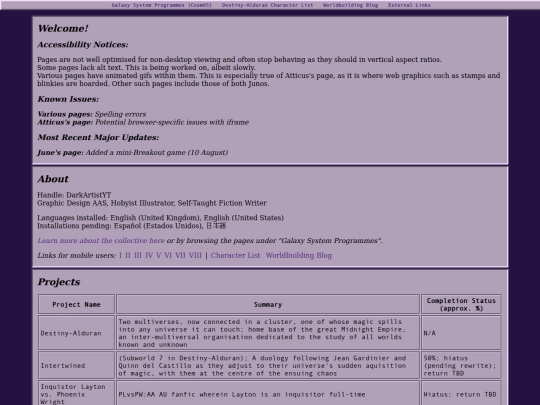Viewport: 540px width, 405px height.
Task: Open mobile link IV
Action: tap(149, 256)
